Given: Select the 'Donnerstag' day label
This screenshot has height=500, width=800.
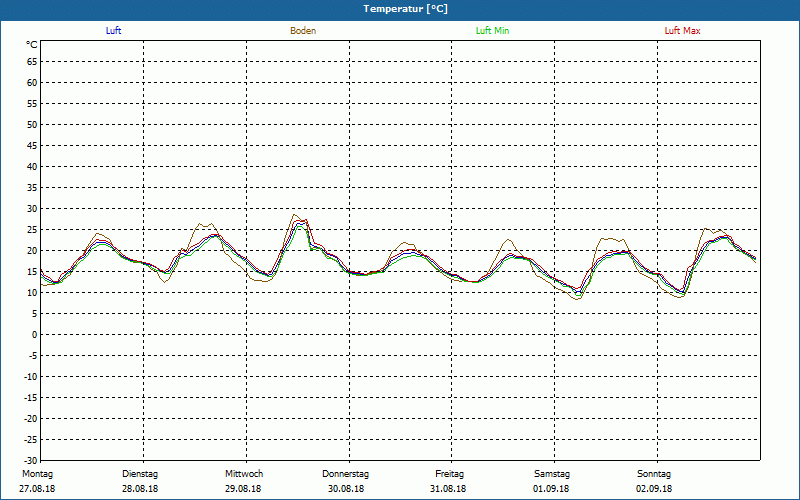Looking at the screenshot, I should tap(345, 474).
